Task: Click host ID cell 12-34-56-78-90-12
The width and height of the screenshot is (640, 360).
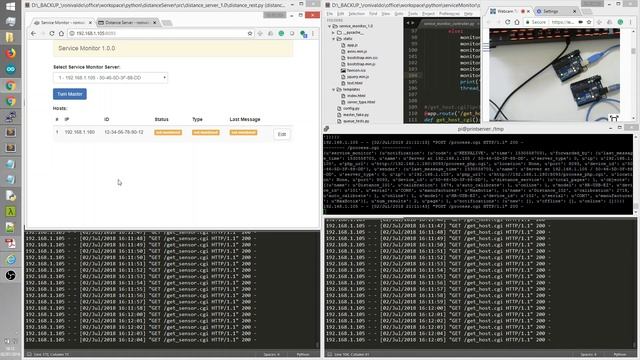Action: pyautogui.click(x=124, y=132)
